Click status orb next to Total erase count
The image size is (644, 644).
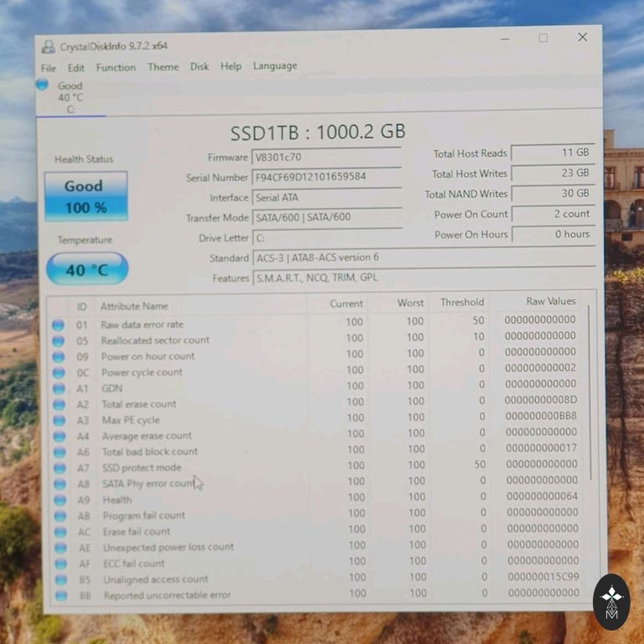[59, 404]
